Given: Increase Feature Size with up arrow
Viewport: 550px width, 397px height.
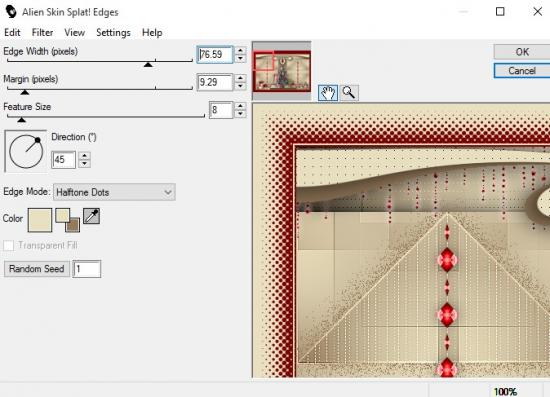Looking at the screenshot, I should 240,106.
